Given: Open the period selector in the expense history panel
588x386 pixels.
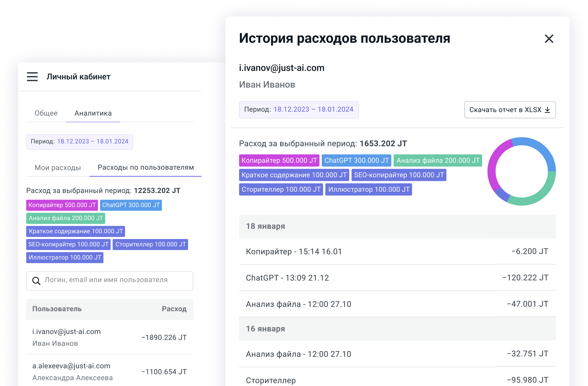Looking at the screenshot, I should 299,109.
